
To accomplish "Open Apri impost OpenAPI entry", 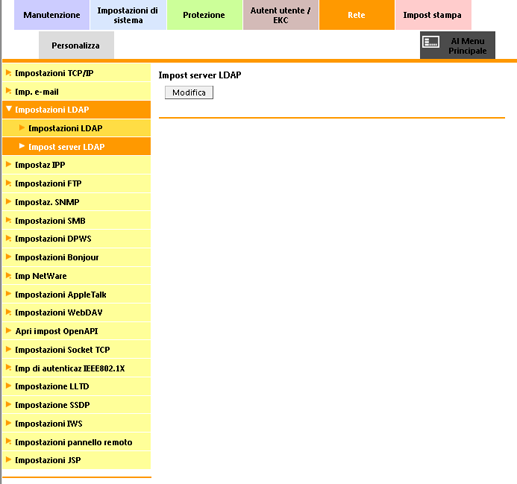I will (76, 331).
